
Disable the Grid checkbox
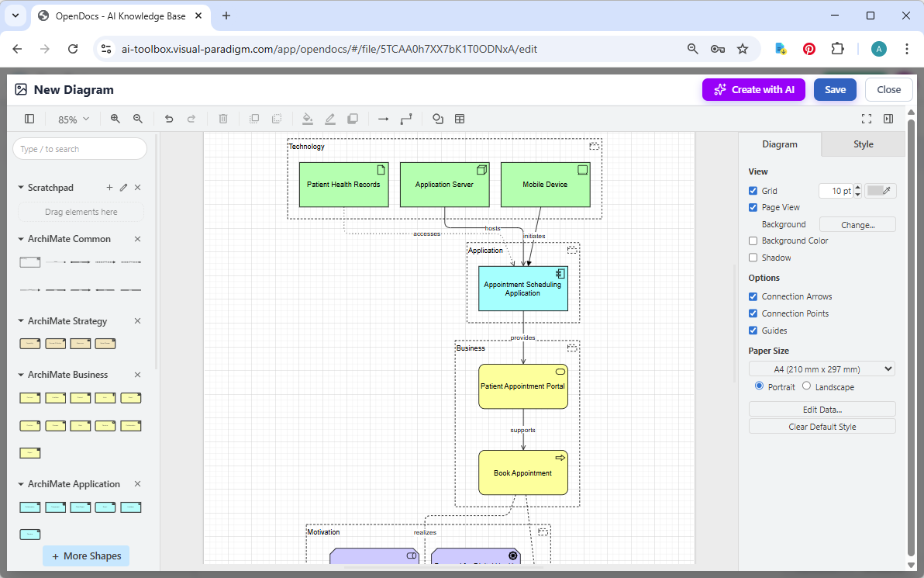point(753,191)
